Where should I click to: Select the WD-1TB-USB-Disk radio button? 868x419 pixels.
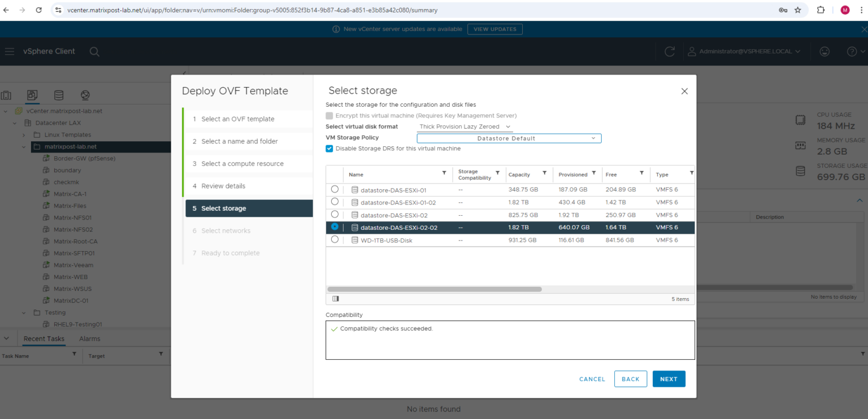pyautogui.click(x=335, y=239)
